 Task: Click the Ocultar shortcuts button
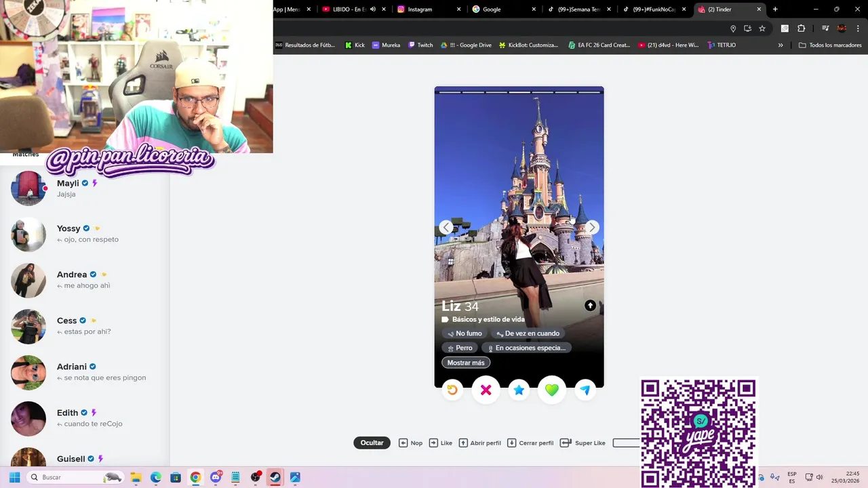tap(372, 443)
